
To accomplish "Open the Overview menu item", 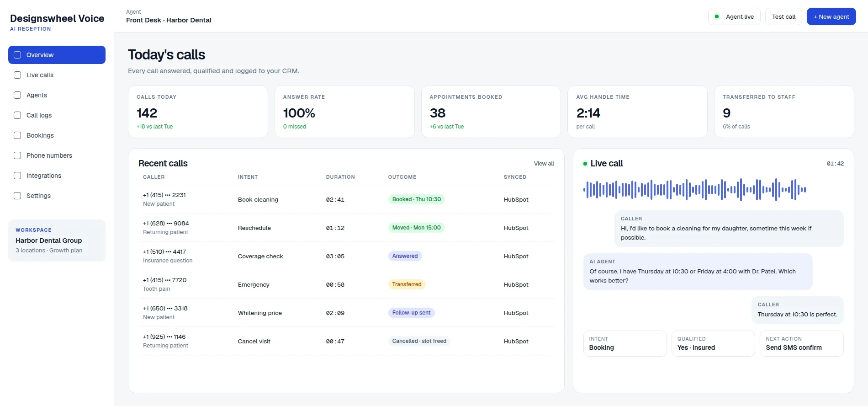I will pyautogui.click(x=57, y=55).
